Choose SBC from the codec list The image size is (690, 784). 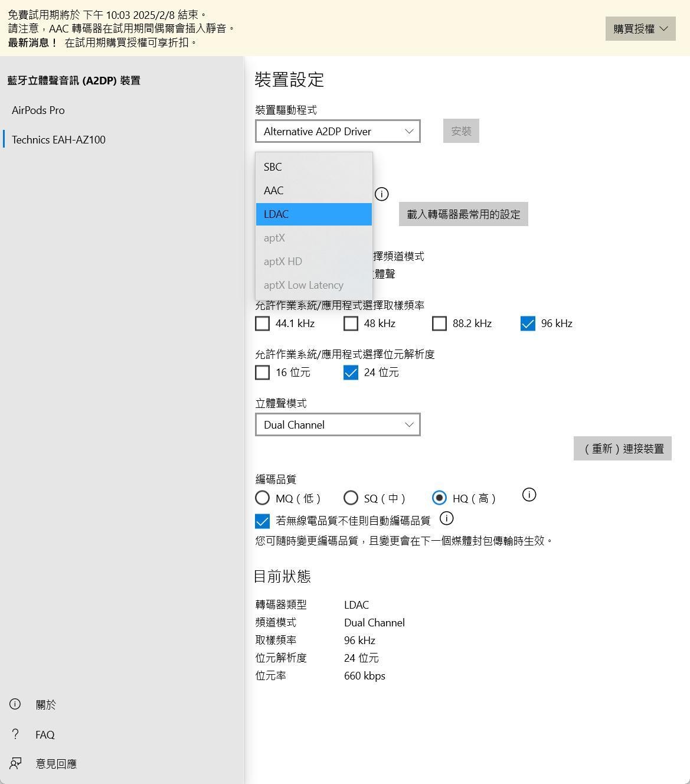[314, 167]
